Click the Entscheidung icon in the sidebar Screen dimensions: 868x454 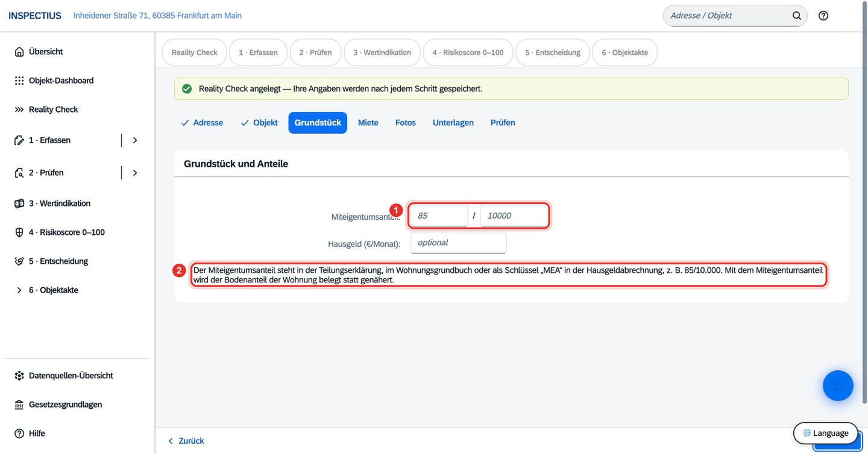click(x=19, y=261)
